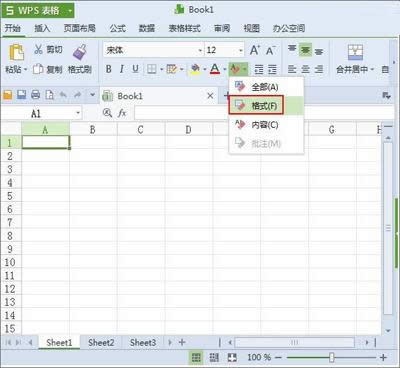Switch to the 页面布局 ribbon tab
This screenshot has height=368, width=400.
pyautogui.click(x=80, y=29)
